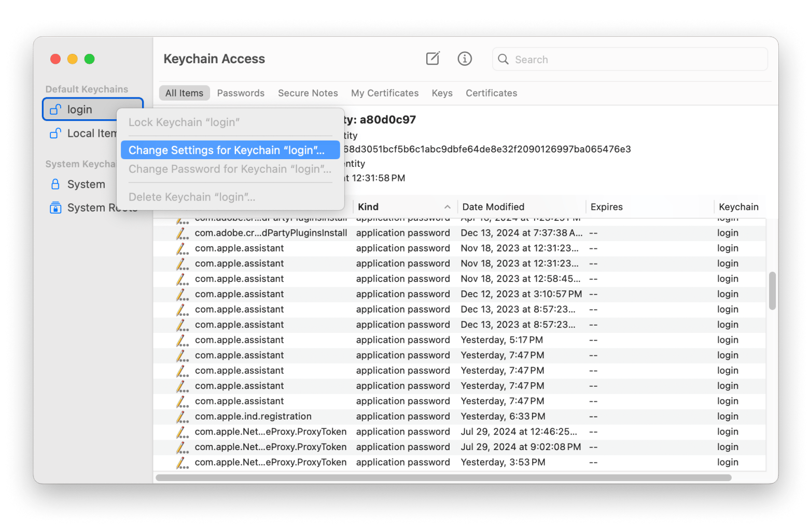
Task: Click the magnifying glass search icon
Action: pos(503,59)
